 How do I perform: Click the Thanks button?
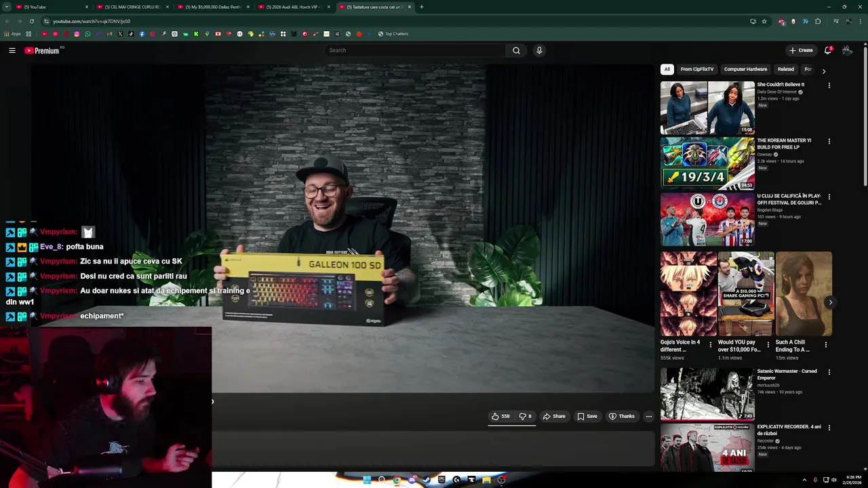pos(622,416)
